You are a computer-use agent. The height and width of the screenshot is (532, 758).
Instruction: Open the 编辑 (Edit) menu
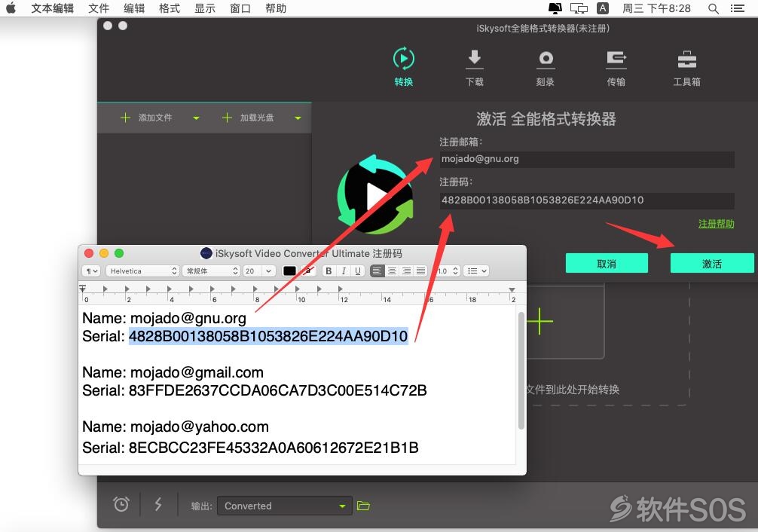pyautogui.click(x=134, y=8)
